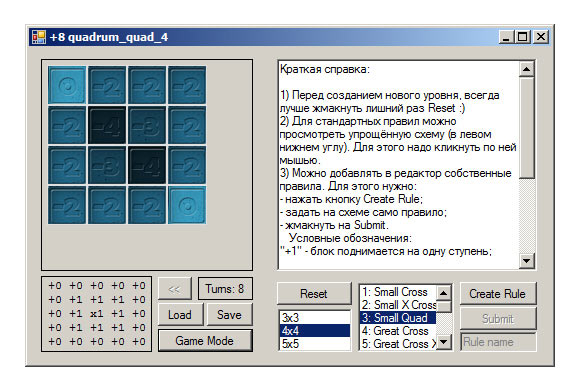Image resolution: width=580 pixels, height=390 pixels.
Task: Select the 3x3 board size
Action: pos(314,317)
